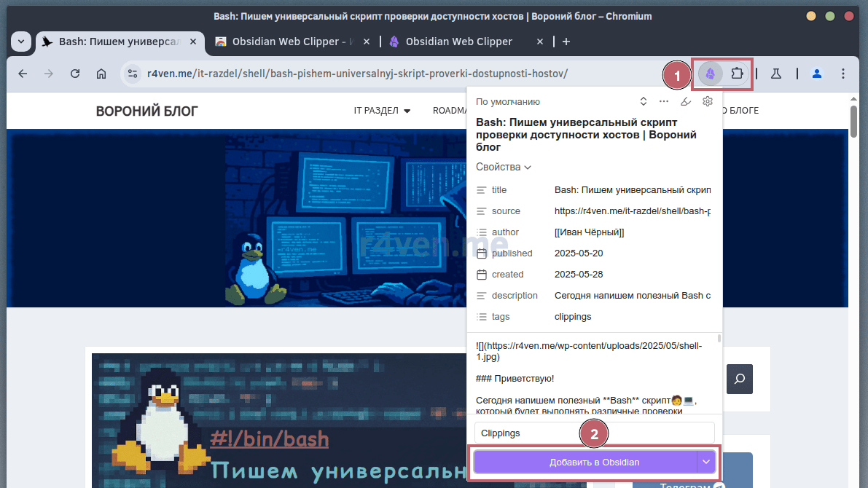Viewport: 868px width, 488px height.
Task: Expand the IT РАЗДЕЛ site menu
Action: click(x=382, y=111)
